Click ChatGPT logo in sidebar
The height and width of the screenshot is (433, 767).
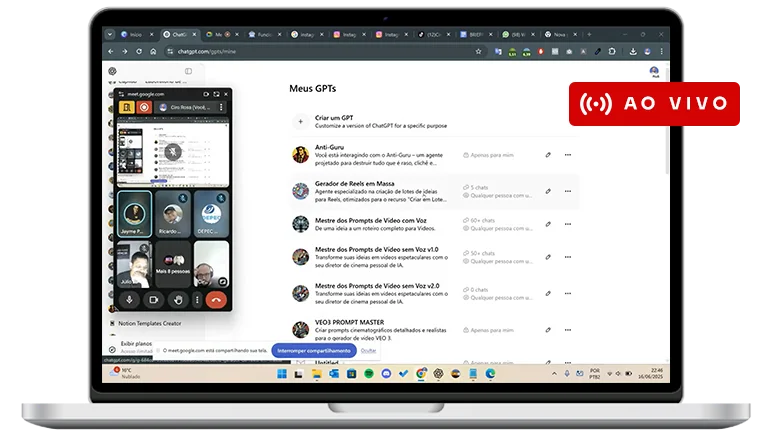pos(113,71)
